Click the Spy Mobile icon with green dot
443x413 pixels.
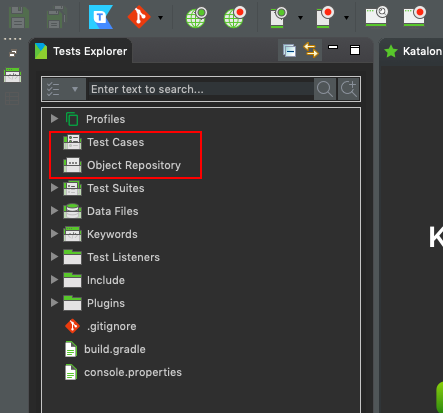pos(279,17)
